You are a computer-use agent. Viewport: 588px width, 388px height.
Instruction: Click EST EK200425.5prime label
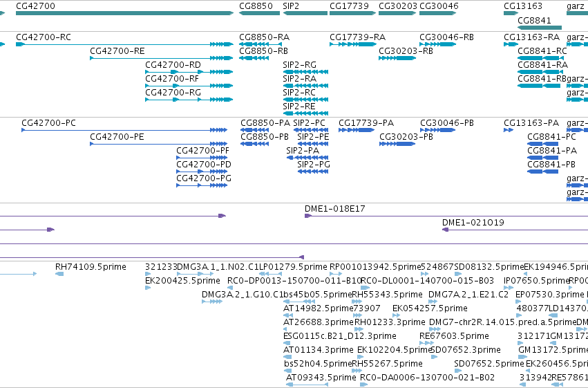pos(182,281)
